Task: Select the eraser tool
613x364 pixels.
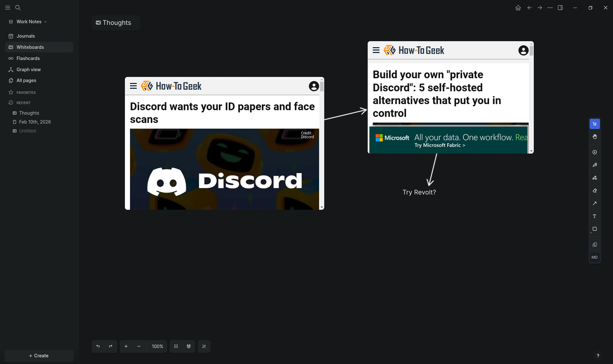Action: (594, 191)
